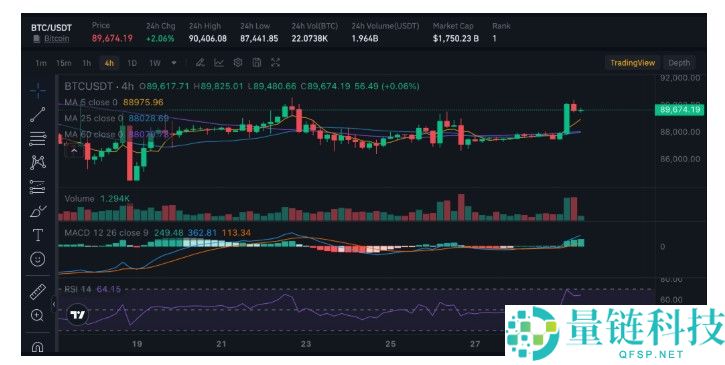Image resolution: width=725 pixels, height=365 pixels.
Task: Open the drawing pencil icon in top toolbar
Action: click(x=200, y=63)
